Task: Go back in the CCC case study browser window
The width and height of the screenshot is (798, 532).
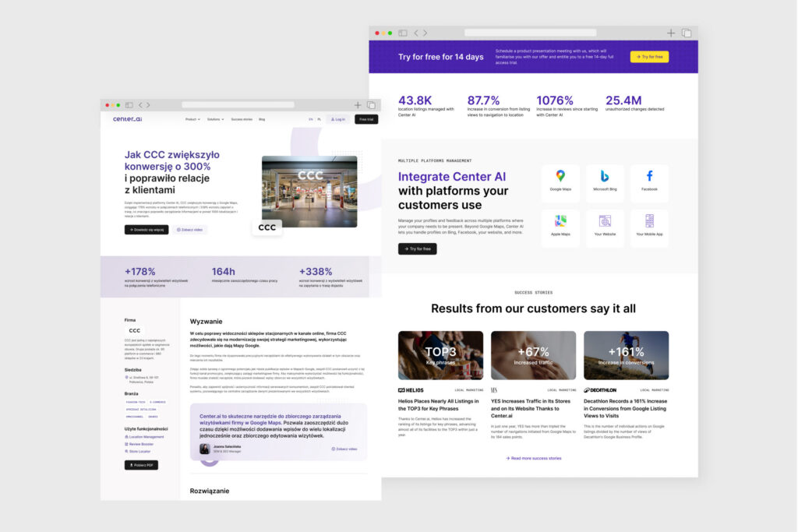Action: [x=140, y=105]
